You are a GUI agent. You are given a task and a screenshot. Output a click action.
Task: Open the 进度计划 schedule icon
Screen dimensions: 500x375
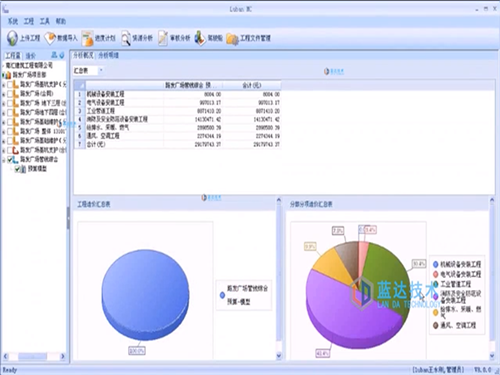click(87, 38)
